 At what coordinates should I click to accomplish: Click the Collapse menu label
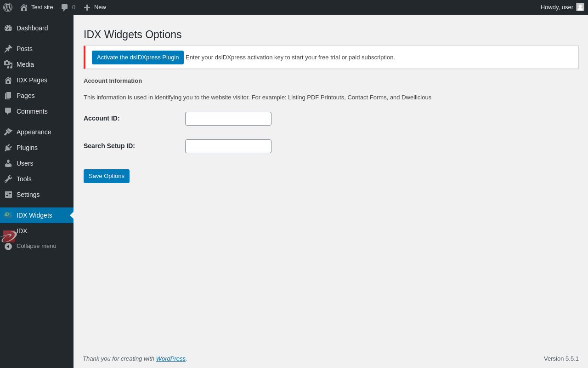[36, 246]
